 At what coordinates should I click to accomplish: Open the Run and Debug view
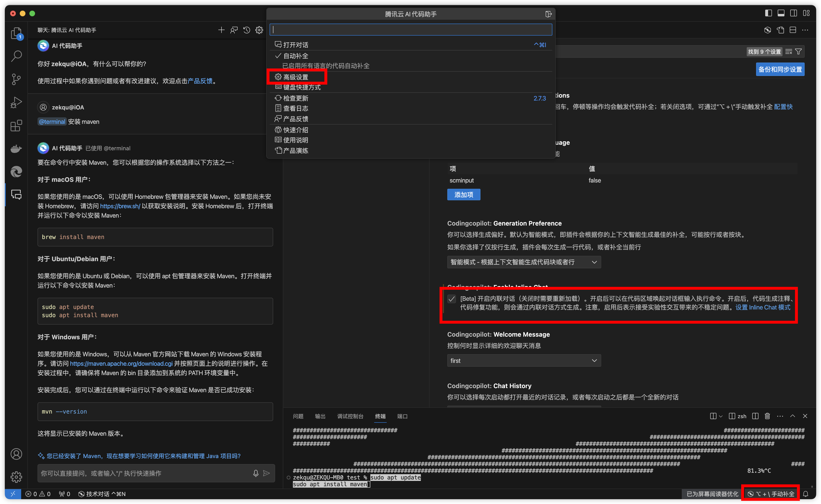(16, 102)
